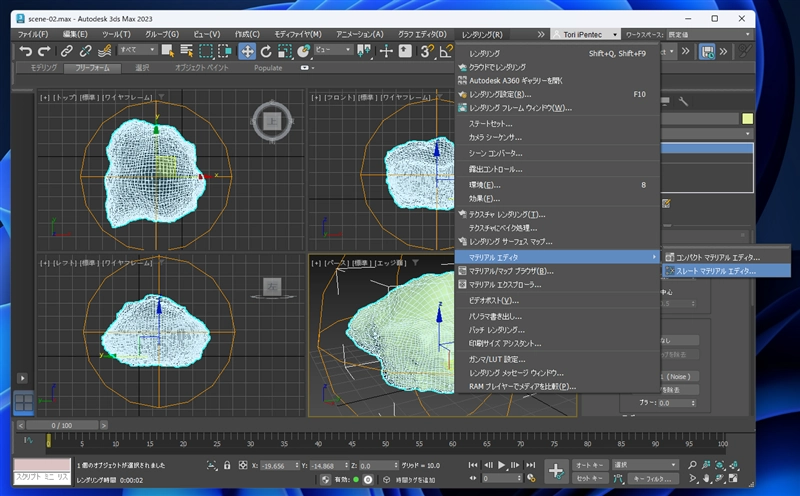Image resolution: width=800 pixels, height=496 pixels.
Task: Go to start frame button
Action: click(x=473, y=465)
